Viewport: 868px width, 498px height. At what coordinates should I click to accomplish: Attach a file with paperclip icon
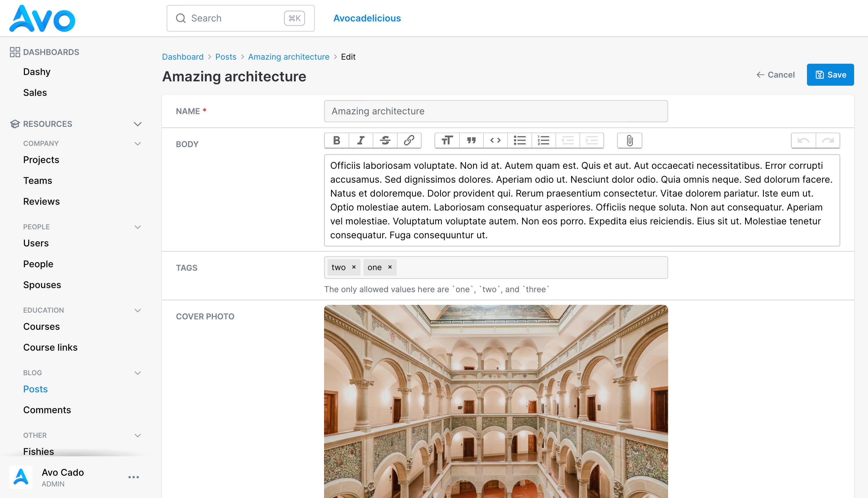click(x=630, y=141)
